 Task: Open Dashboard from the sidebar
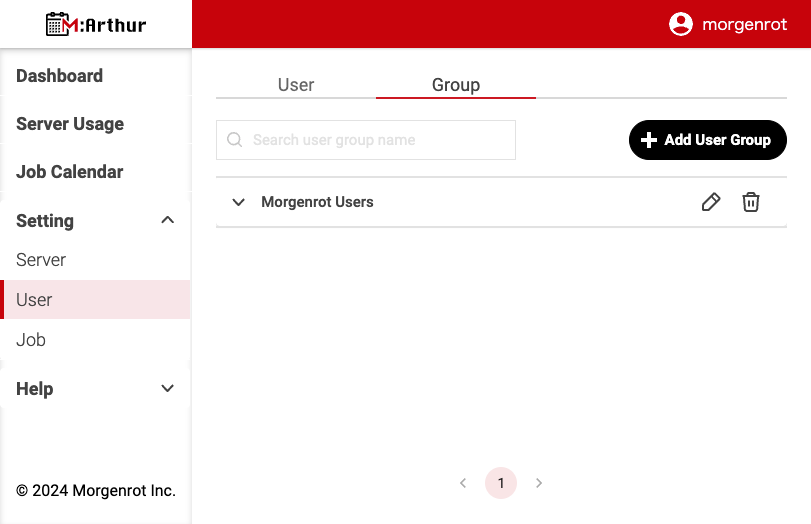click(60, 76)
